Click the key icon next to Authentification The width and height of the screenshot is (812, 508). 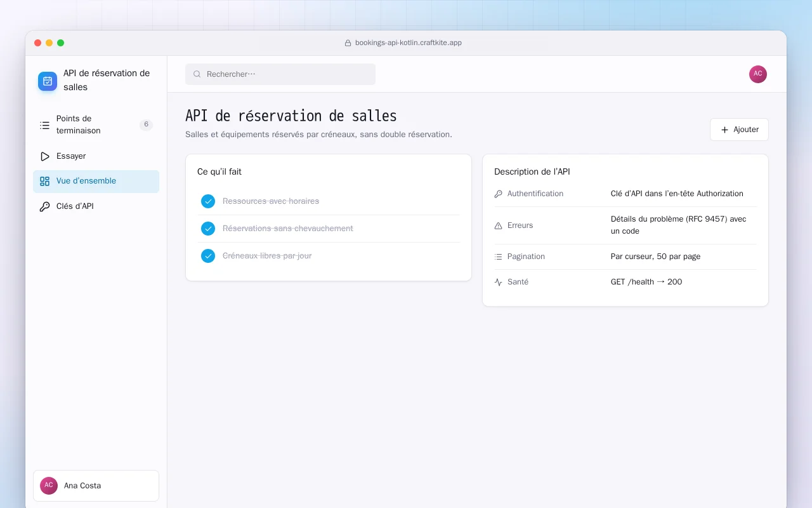[498, 194]
